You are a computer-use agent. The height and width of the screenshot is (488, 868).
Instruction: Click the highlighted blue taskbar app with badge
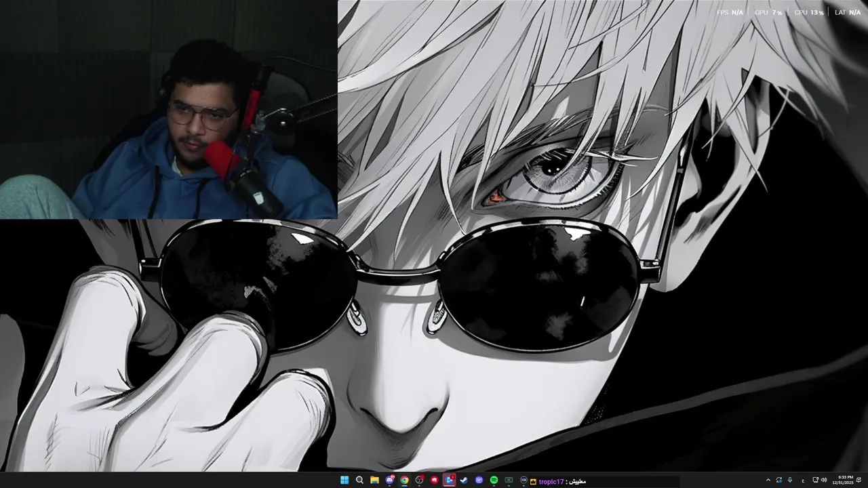click(449, 480)
